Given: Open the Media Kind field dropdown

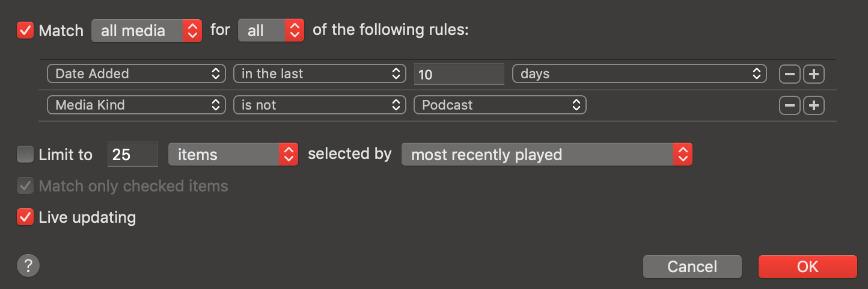Looking at the screenshot, I should coord(136,105).
